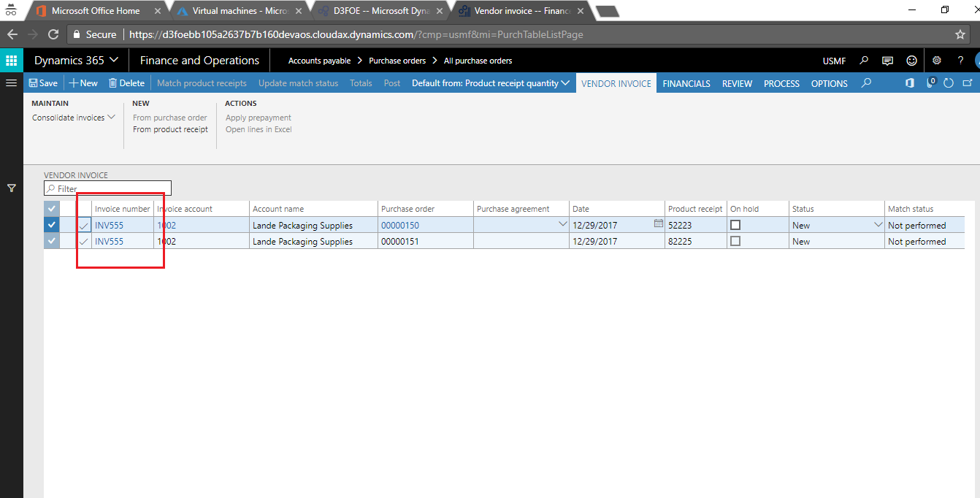
Task: Go back in browser history
Action: click(x=12, y=34)
